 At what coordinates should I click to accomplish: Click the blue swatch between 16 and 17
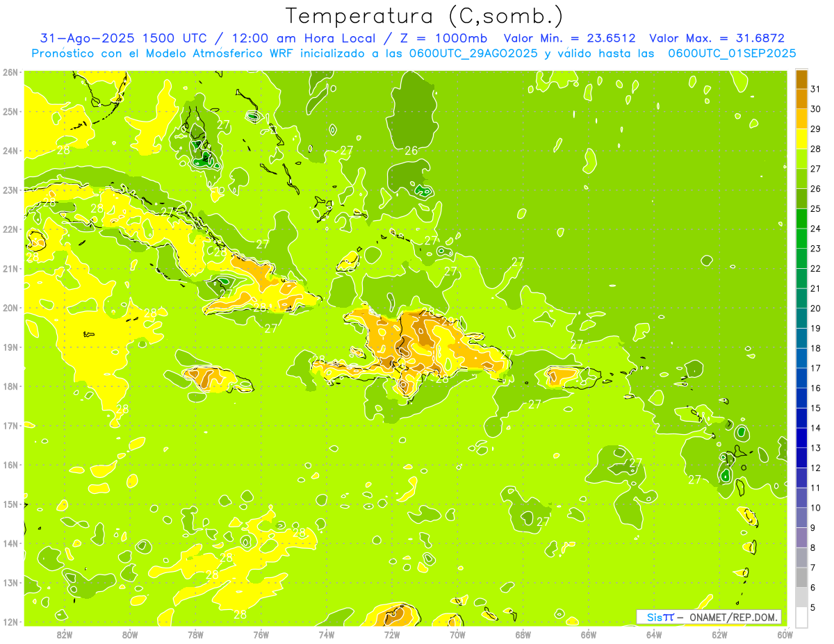click(801, 378)
